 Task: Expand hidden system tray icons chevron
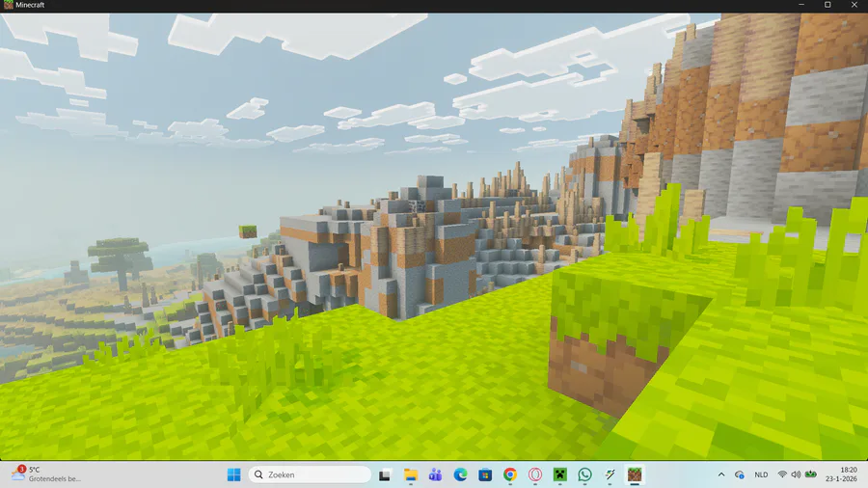coord(721,474)
